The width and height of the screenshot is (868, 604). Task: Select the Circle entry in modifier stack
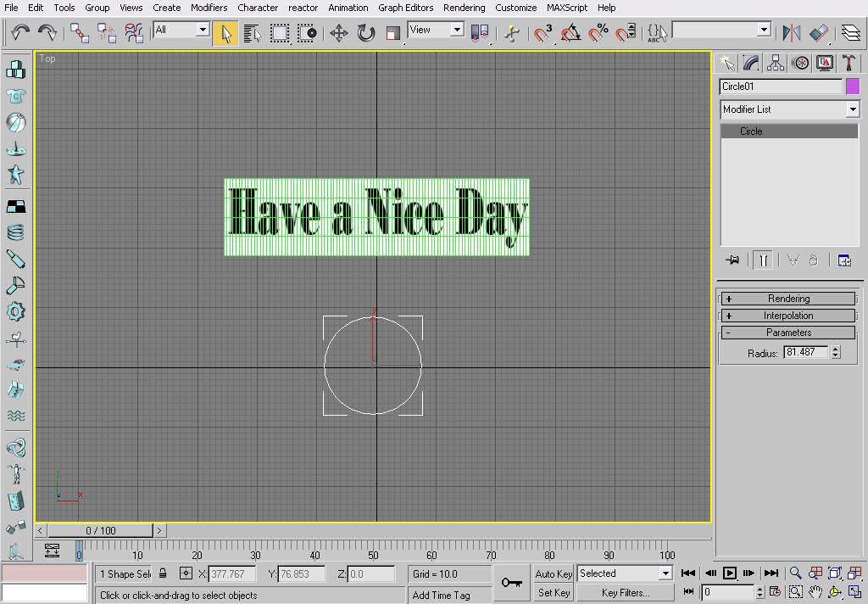tap(789, 131)
